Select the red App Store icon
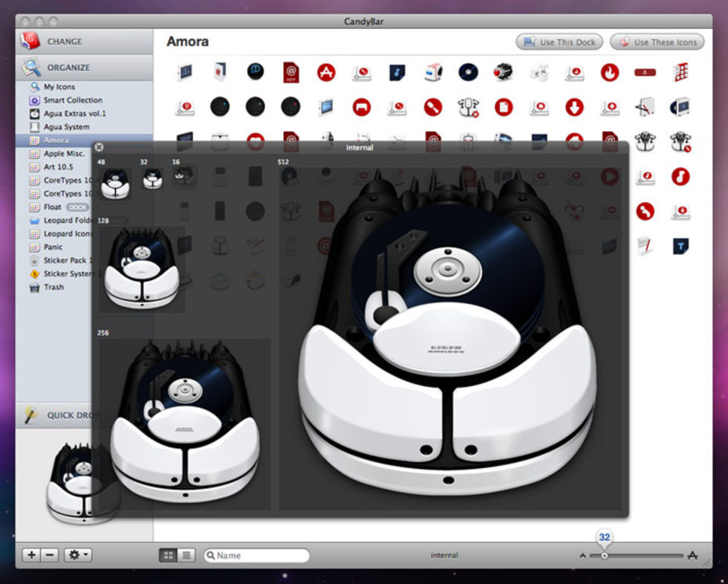This screenshot has width=728, height=584. tap(326, 72)
